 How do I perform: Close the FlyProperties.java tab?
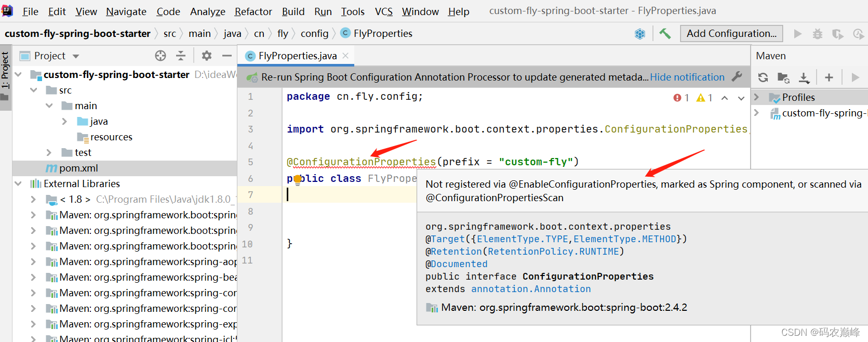[345, 56]
